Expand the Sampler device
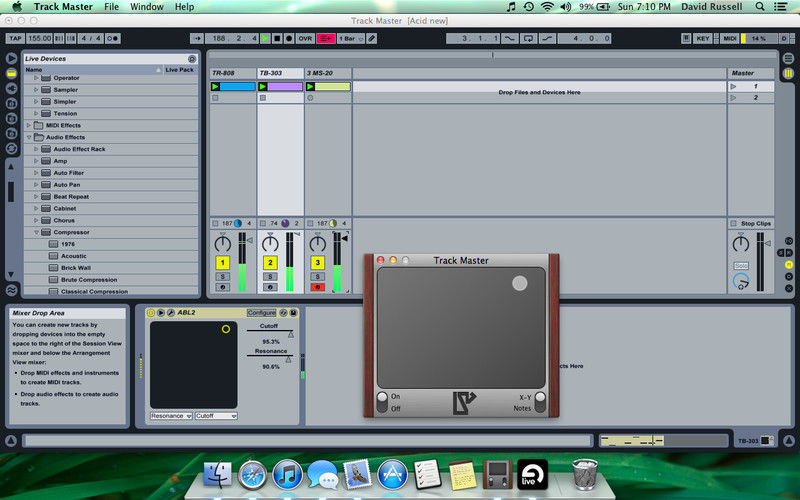 coord(36,90)
